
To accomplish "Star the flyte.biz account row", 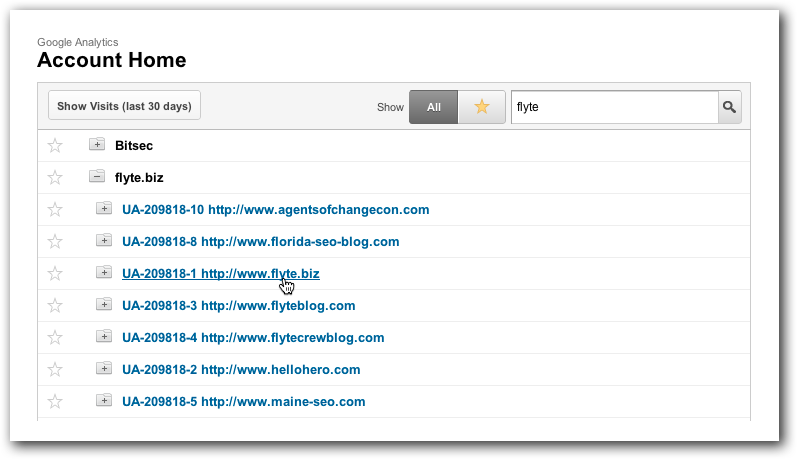I will pos(55,178).
